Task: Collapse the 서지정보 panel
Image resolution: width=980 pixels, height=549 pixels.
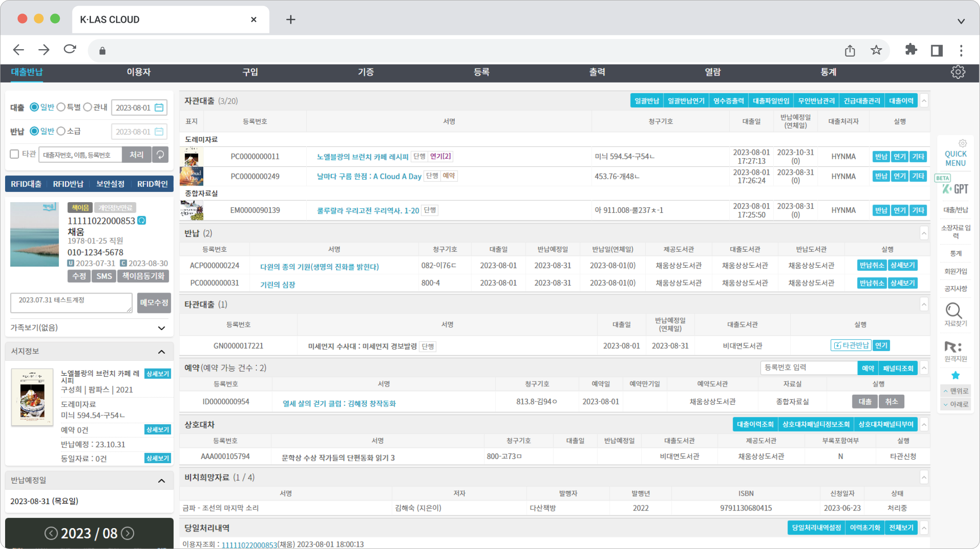Action: click(161, 351)
